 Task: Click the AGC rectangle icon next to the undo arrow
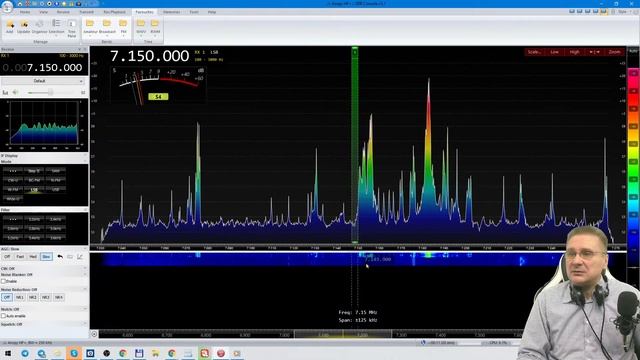click(x=70, y=257)
